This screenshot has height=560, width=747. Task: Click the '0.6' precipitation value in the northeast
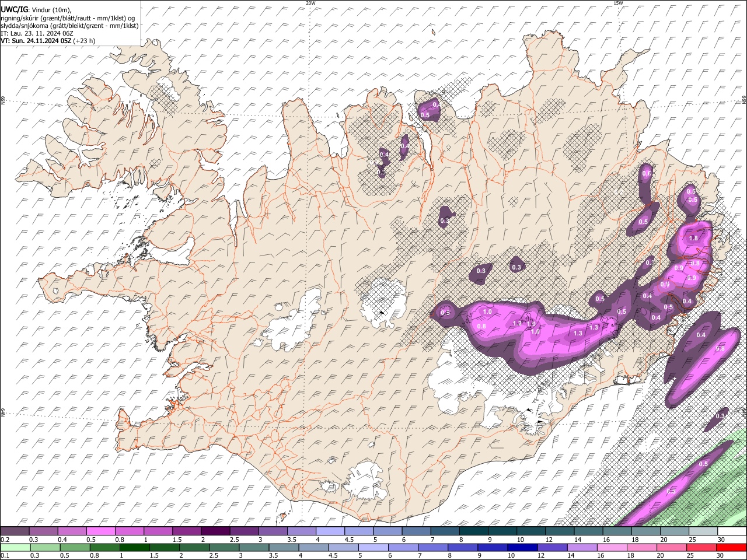click(647, 173)
